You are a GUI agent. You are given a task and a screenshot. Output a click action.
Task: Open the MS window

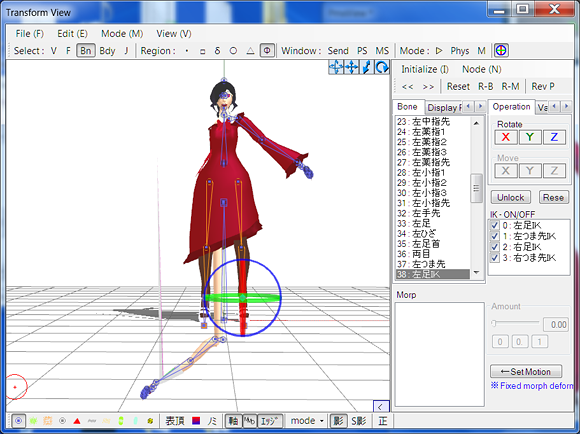(x=382, y=51)
